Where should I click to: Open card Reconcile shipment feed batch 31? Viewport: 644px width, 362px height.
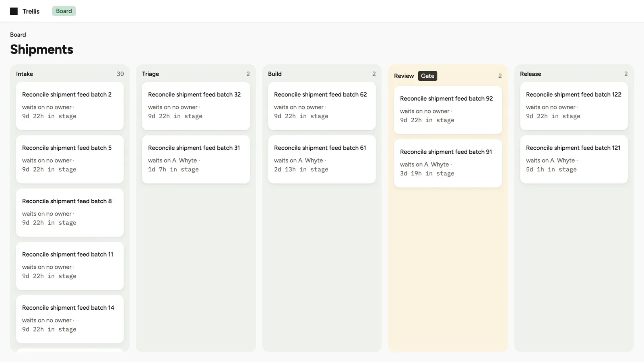point(196,160)
